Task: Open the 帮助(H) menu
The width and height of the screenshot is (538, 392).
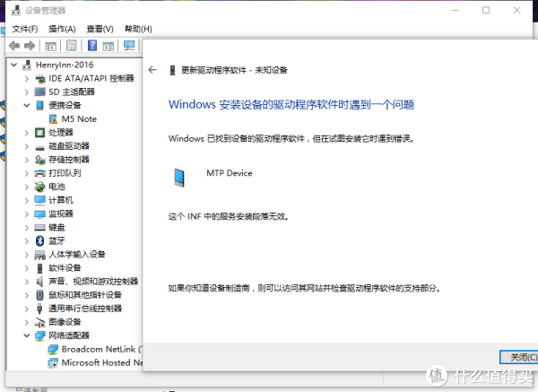Action: [x=138, y=29]
